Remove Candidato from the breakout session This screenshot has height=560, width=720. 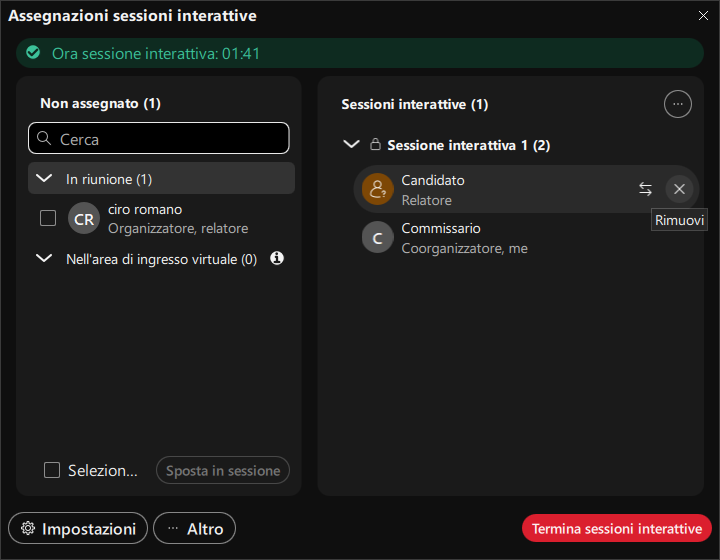tap(679, 189)
